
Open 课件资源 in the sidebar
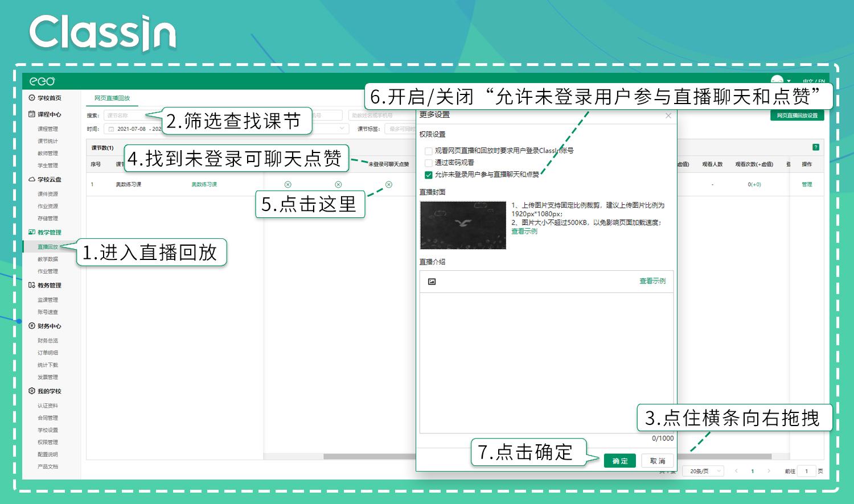(x=48, y=194)
